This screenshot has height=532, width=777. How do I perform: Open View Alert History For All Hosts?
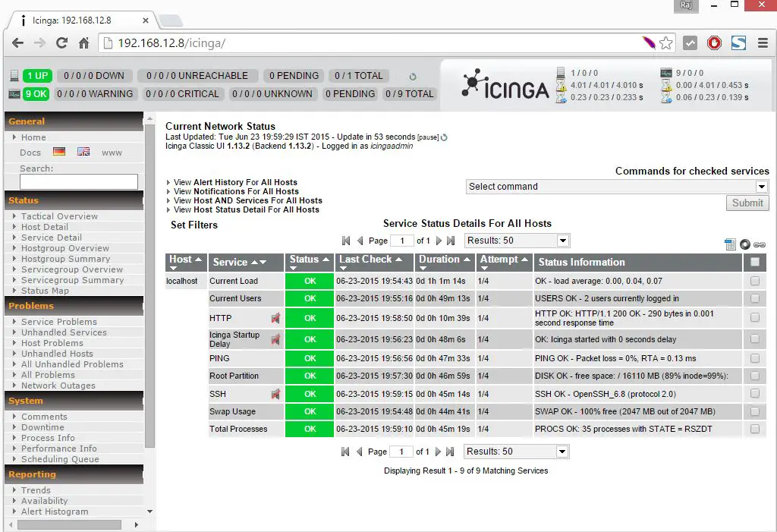coord(235,182)
